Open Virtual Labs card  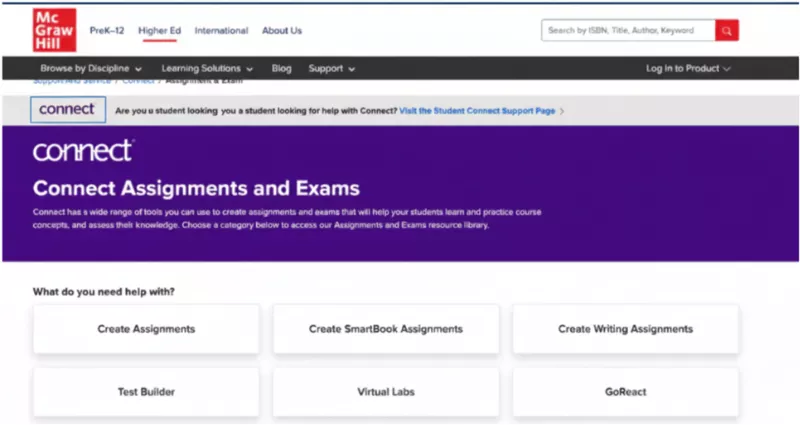click(x=386, y=392)
